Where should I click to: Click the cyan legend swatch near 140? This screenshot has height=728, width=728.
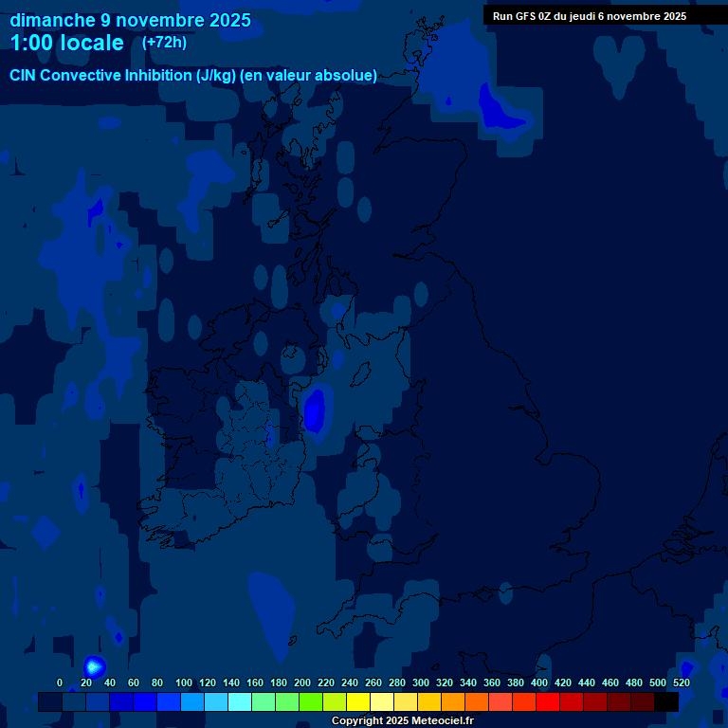[240, 701]
